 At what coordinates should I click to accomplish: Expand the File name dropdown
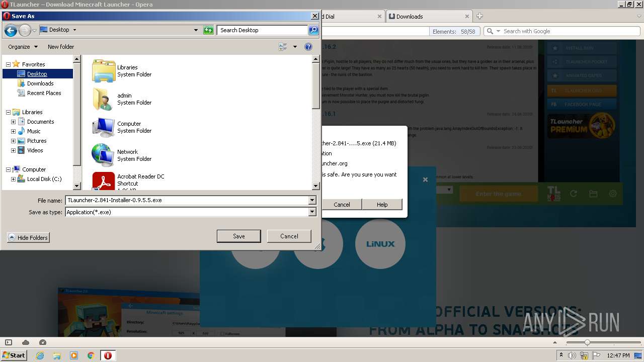(x=312, y=200)
